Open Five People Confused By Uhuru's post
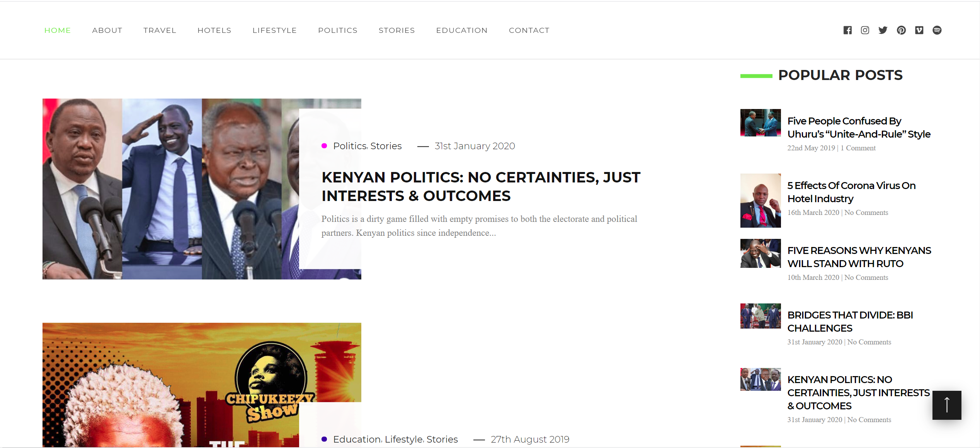The width and height of the screenshot is (980, 448). [x=859, y=128]
